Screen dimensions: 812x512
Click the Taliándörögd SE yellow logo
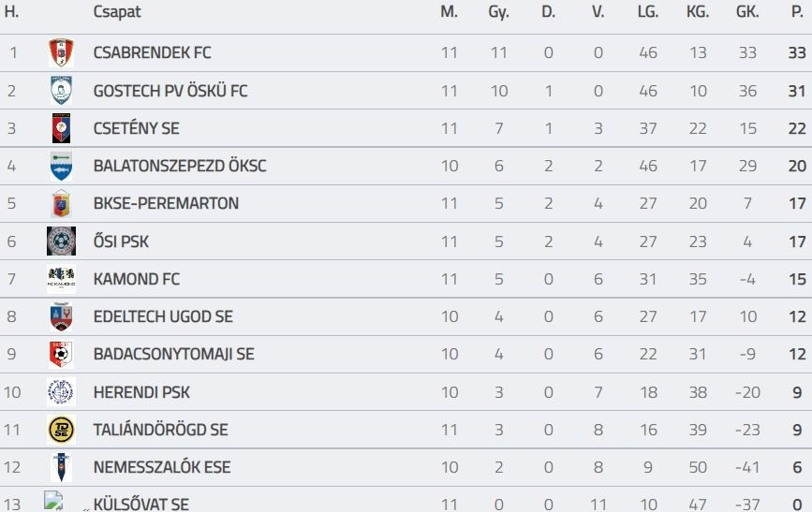(61, 430)
